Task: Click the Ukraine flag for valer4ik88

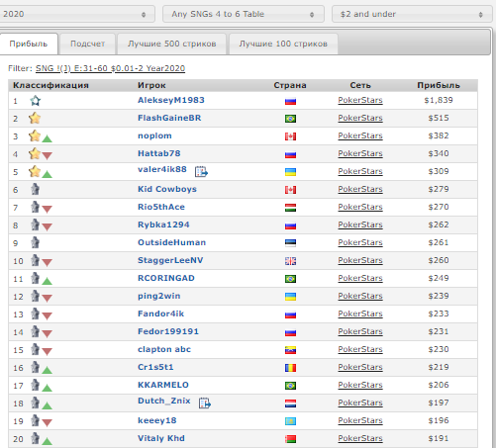Action: 290,172
